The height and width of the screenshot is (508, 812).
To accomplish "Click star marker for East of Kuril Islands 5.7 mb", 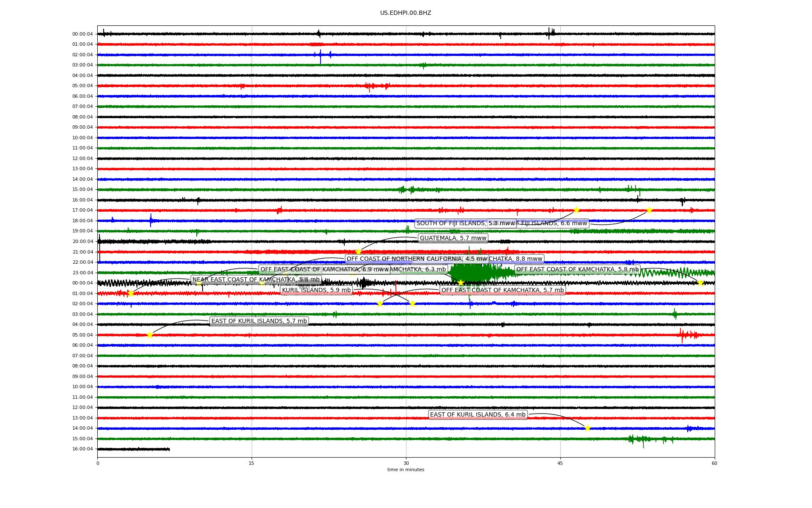I will pyautogui.click(x=150, y=335).
